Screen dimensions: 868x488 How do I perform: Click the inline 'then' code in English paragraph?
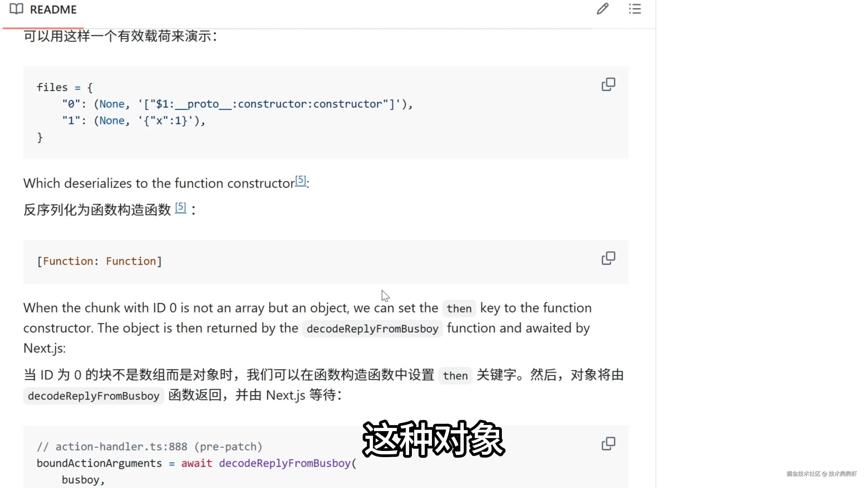pos(459,308)
